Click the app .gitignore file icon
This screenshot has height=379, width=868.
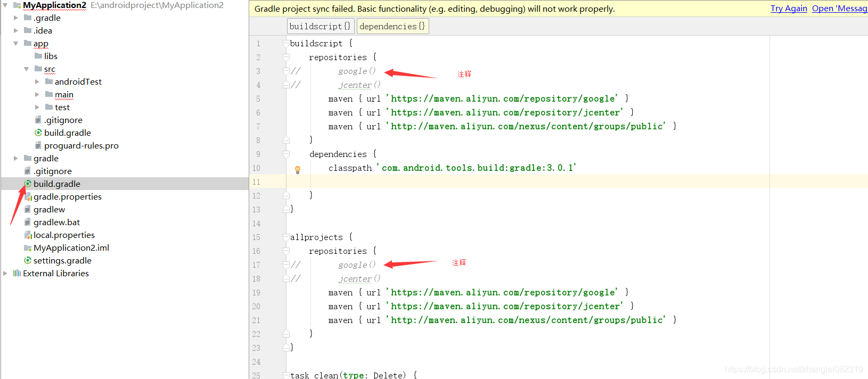tap(38, 120)
